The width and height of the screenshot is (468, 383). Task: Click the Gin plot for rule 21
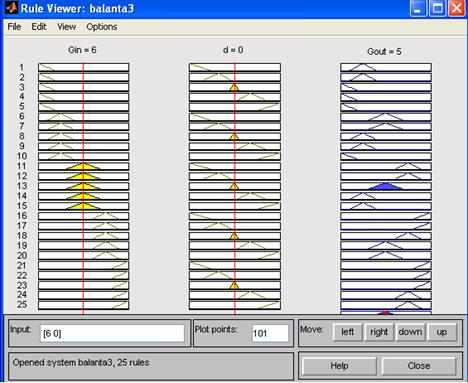click(83, 265)
